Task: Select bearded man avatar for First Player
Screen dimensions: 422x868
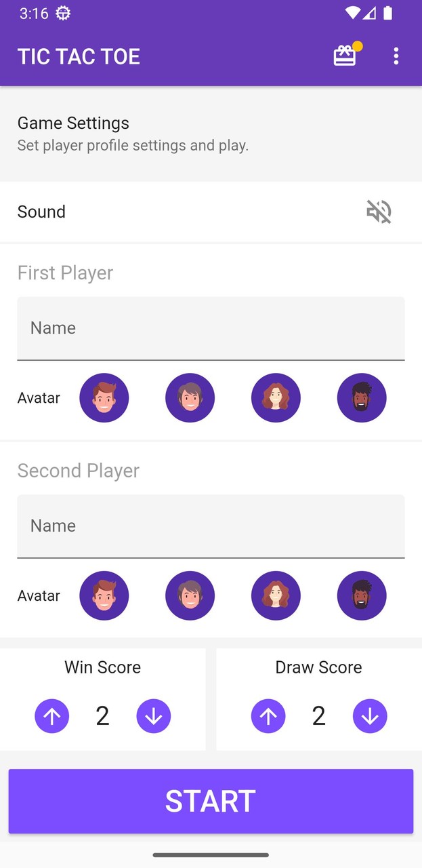Action: 362,398
